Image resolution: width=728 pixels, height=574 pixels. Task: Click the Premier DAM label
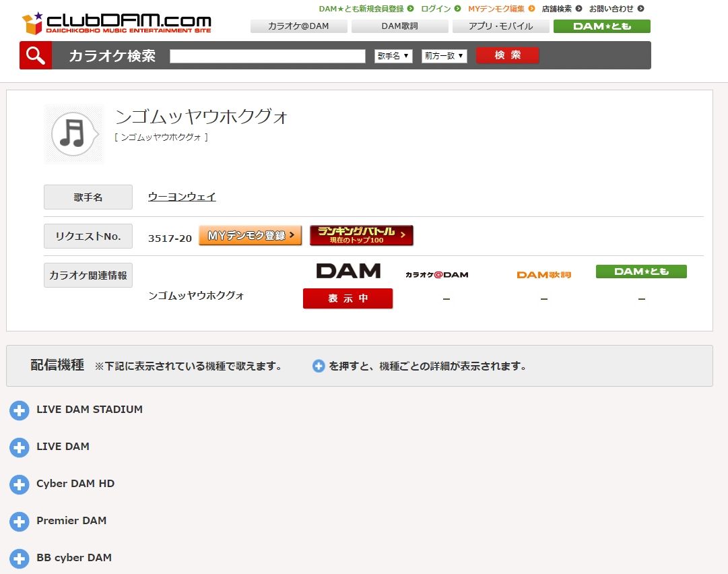[71, 521]
